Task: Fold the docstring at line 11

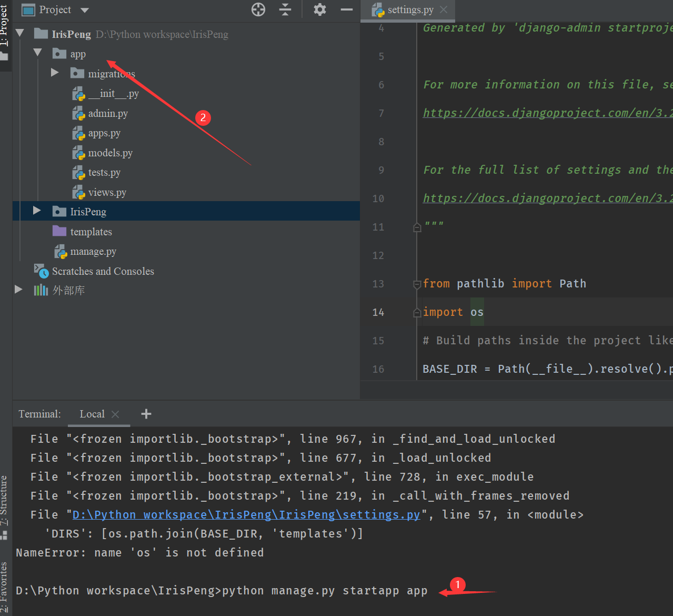Action: point(417,227)
